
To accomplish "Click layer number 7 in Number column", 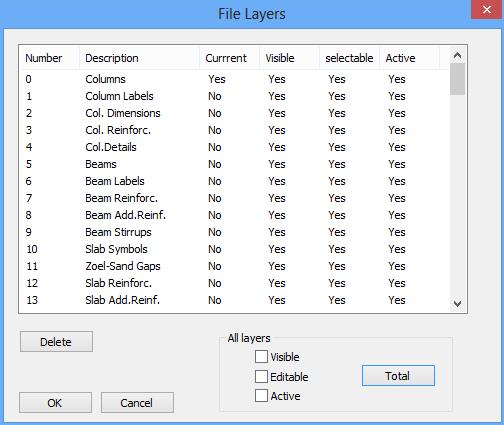I will coord(29,198).
